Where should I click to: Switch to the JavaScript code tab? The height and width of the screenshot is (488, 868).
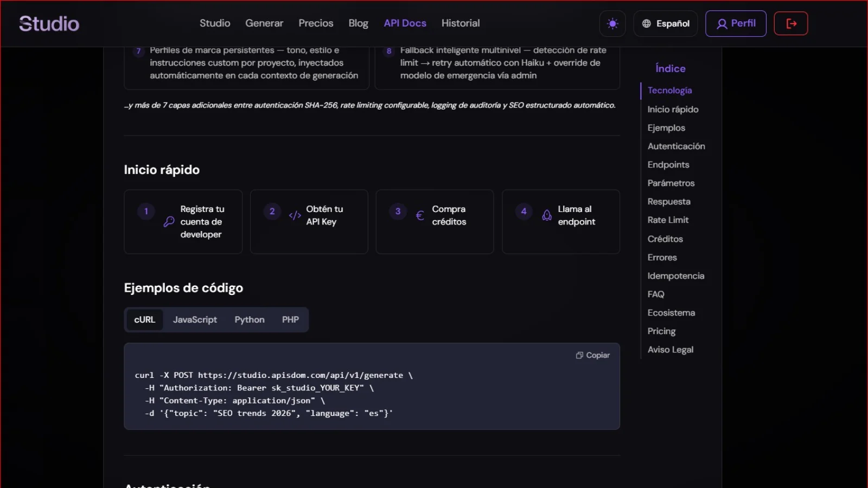pyautogui.click(x=195, y=319)
